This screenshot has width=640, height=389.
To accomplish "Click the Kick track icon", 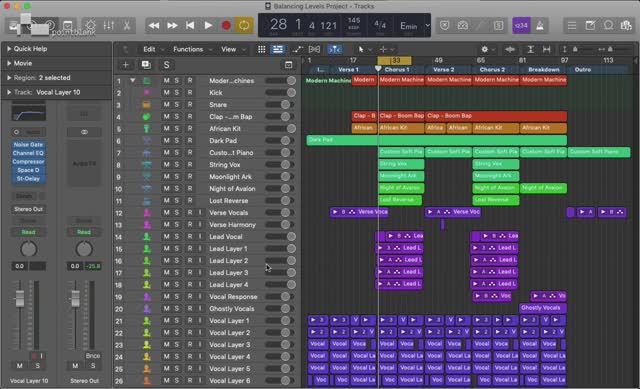I will tap(146, 93).
